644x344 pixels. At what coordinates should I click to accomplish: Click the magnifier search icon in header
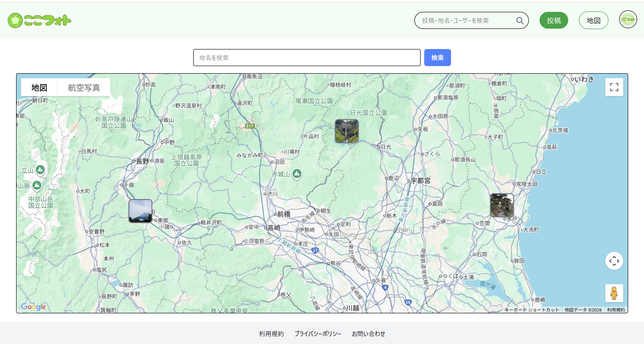click(519, 21)
